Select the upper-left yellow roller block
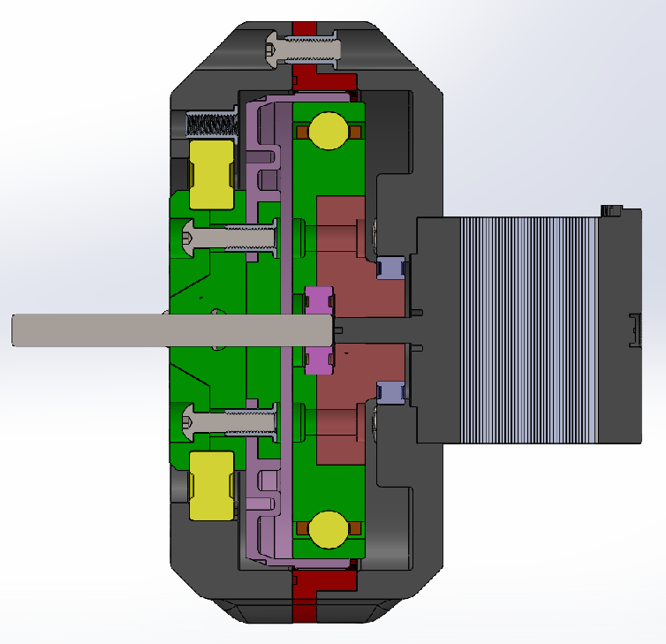Viewport: 666px width, 644px height. (x=211, y=175)
